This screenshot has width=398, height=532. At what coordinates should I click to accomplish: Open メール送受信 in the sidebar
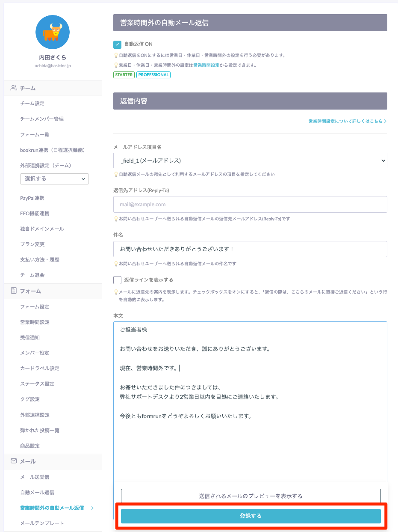pyautogui.click(x=35, y=477)
